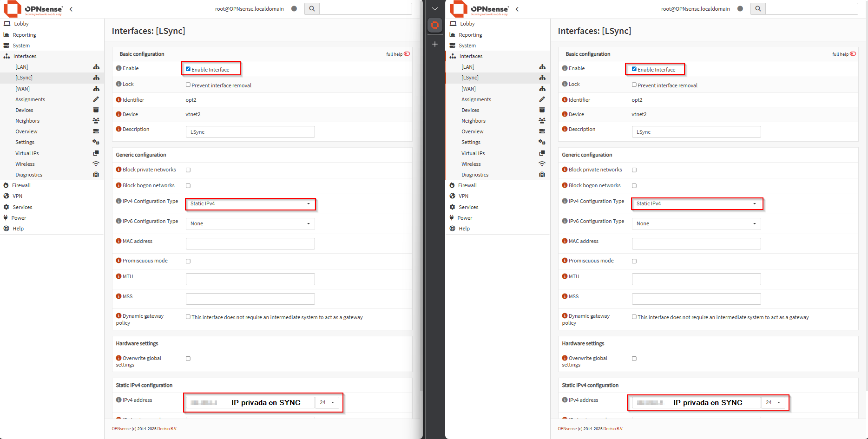Open subnet mask 24 dropdown in left window
Viewport: 868px width, 439px height.
pyautogui.click(x=327, y=402)
